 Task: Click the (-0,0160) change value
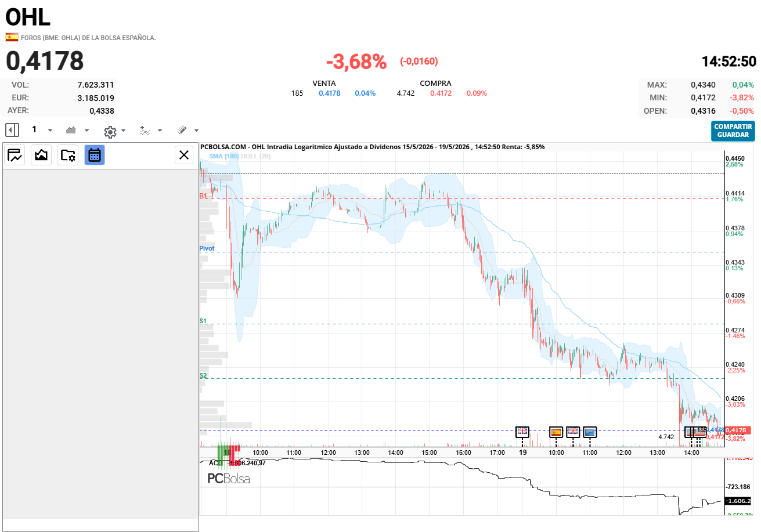[419, 61]
